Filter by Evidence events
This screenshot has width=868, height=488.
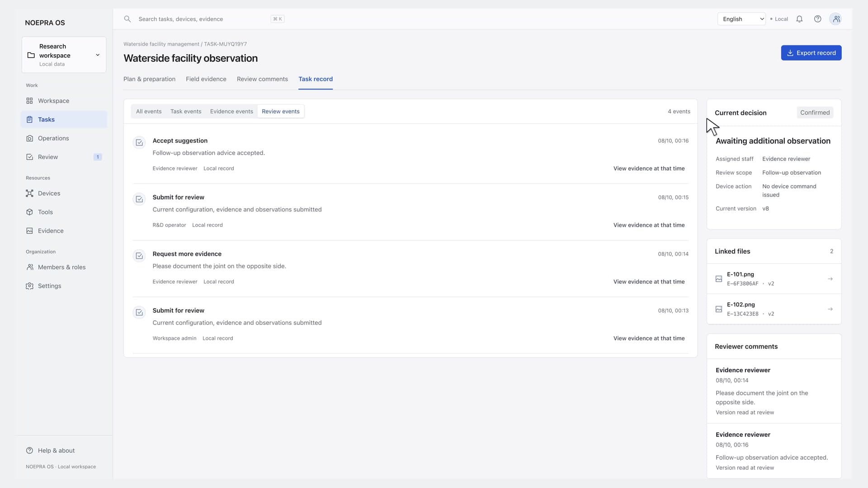[231, 112]
